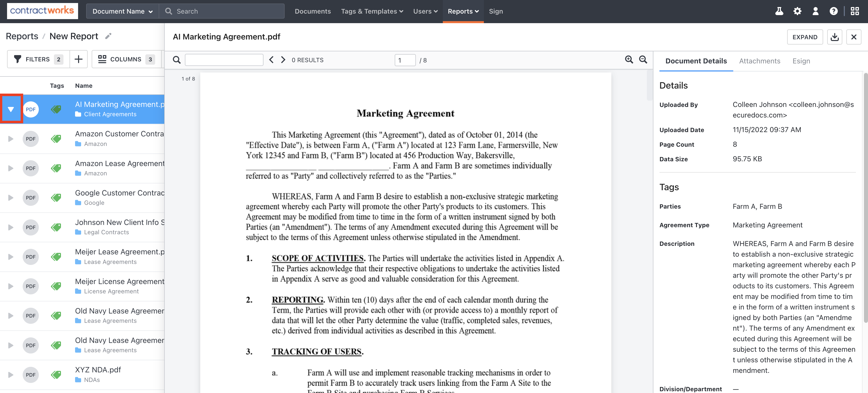Expand the Johnson New Client Info row
868x393 pixels.
coord(11,227)
